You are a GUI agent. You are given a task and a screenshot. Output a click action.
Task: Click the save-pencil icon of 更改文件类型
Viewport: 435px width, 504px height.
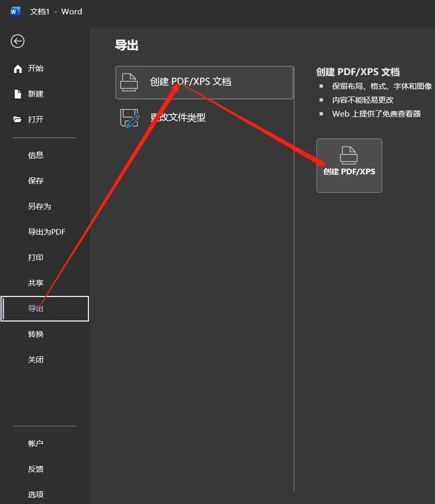[x=129, y=118]
